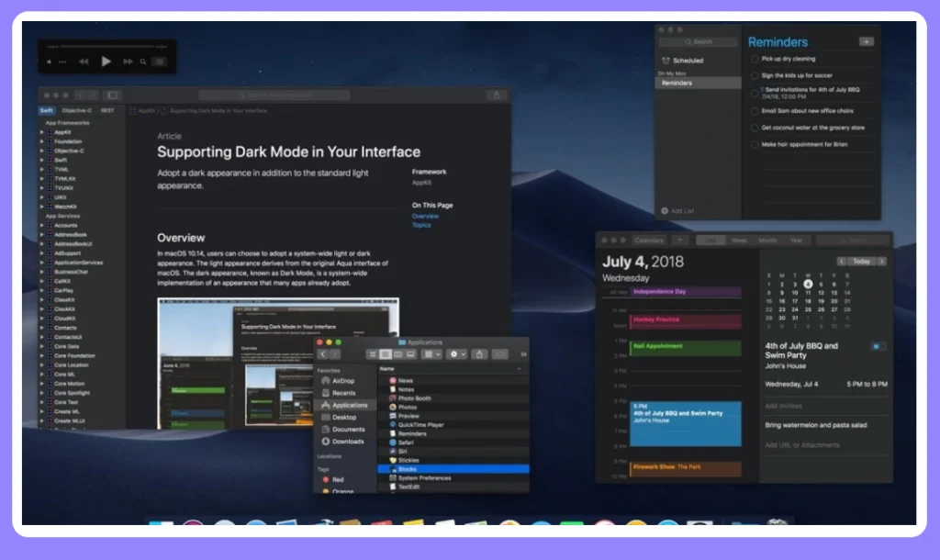This screenshot has width=940, height=560.
Task: Expand the AppKit tree item
Action: [42, 132]
